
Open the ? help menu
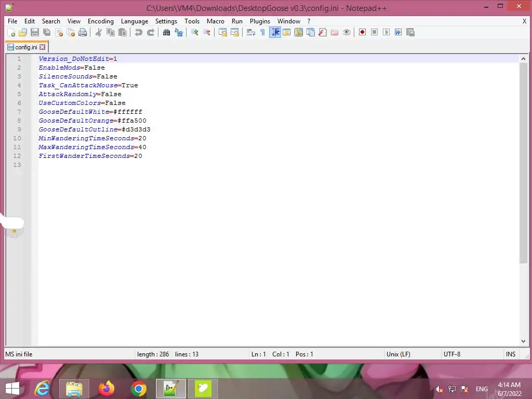[x=309, y=21]
